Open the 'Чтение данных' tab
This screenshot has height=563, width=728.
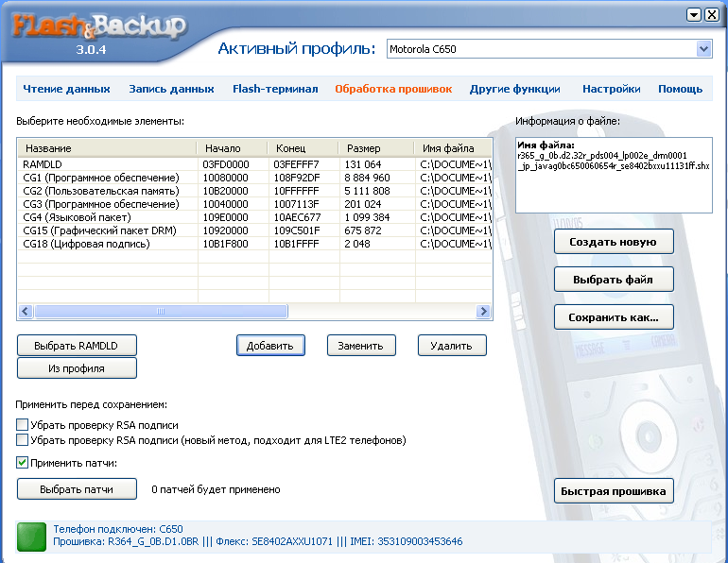click(66, 89)
